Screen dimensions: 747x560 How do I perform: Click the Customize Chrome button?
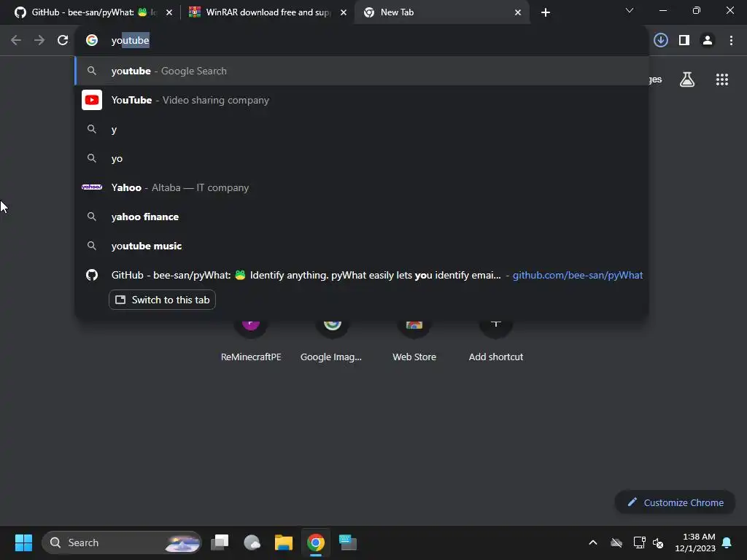(675, 502)
